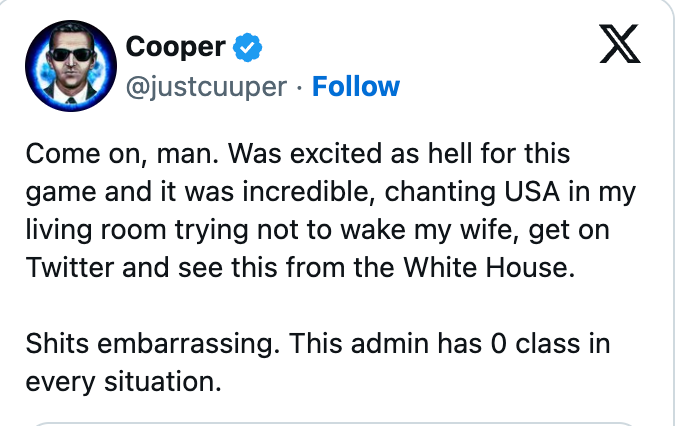Click the blue verified checkmark badge

click(x=248, y=46)
